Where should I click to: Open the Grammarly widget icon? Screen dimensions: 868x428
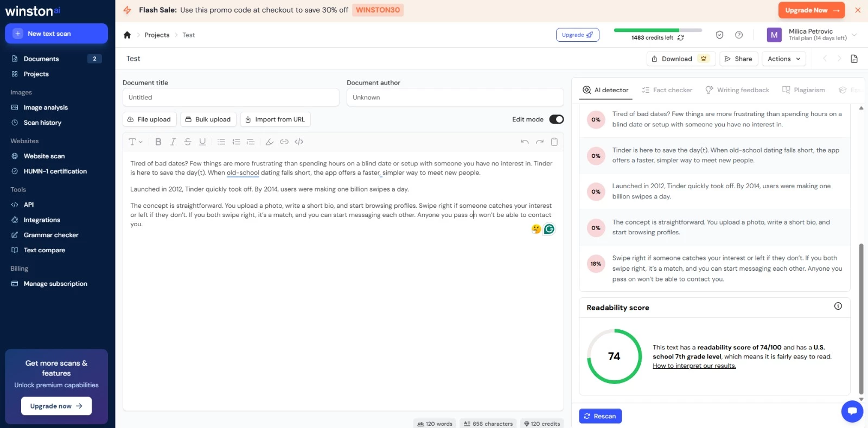click(x=549, y=229)
